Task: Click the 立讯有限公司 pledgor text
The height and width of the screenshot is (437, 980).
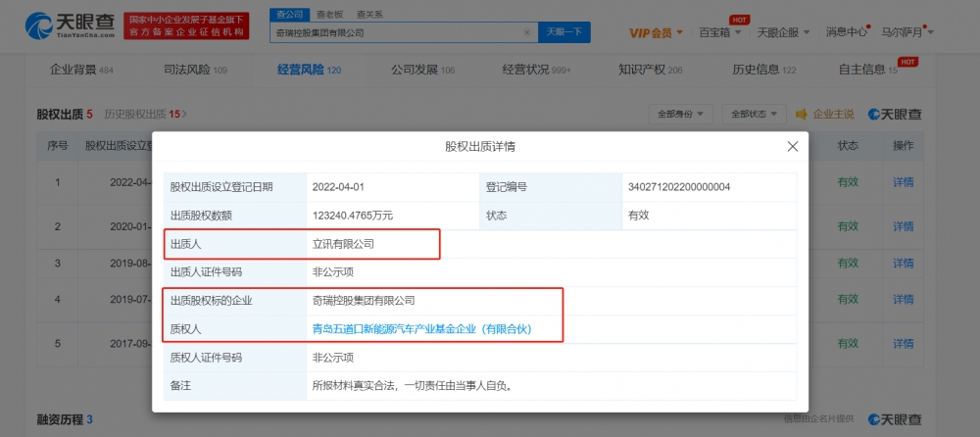Action: (x=343, y=244)
